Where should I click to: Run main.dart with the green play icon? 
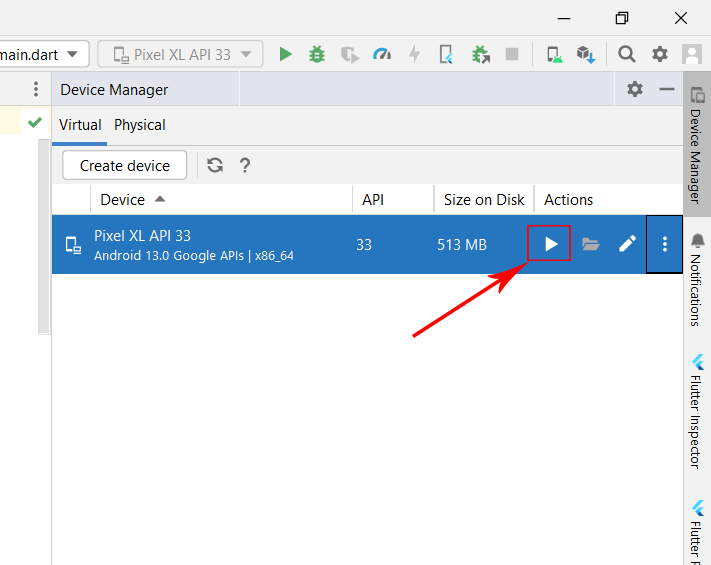click(x=285, y=54)
